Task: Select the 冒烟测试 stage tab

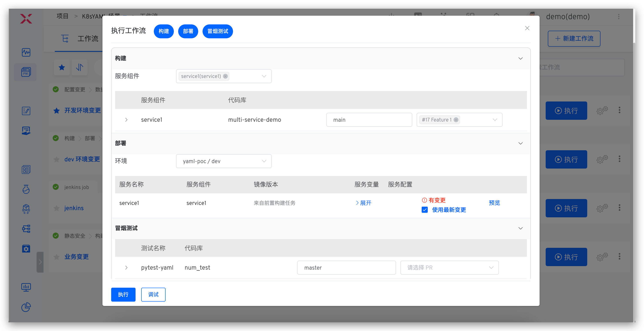Action: point(218,31)
